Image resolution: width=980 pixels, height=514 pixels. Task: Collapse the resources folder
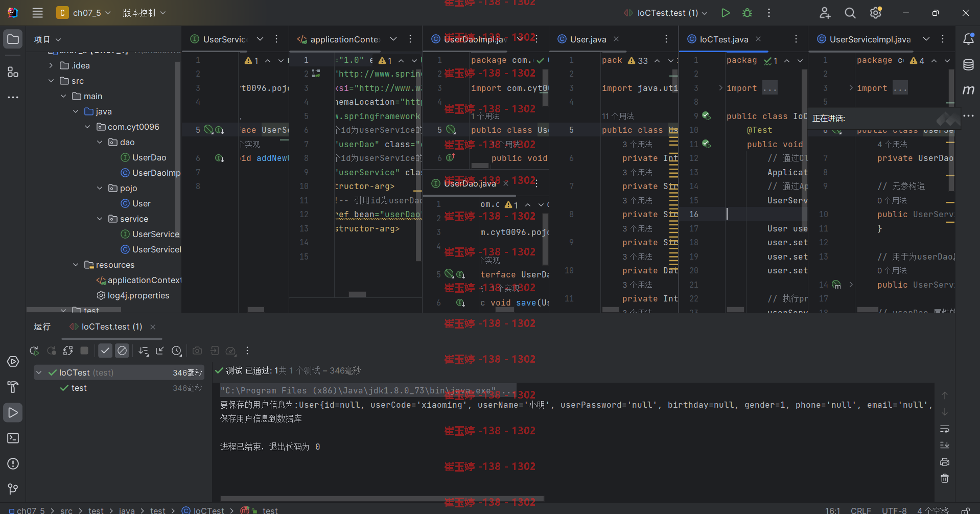[75, 265]
